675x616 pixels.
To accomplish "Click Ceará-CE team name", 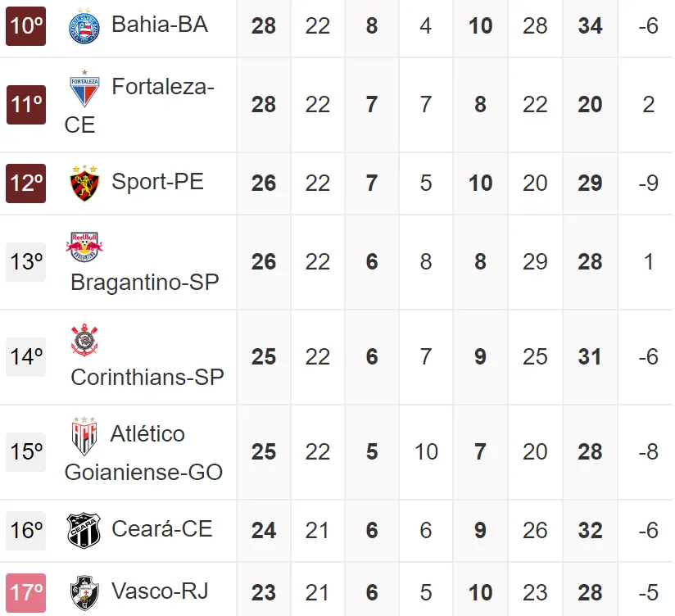I will coord(161,529).
